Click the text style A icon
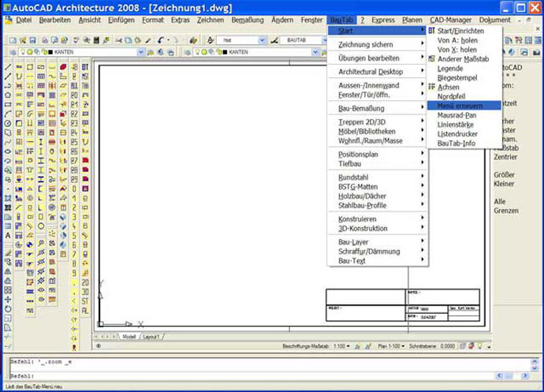The width and height of the screenshot is (544, 392). coord(210,40)
